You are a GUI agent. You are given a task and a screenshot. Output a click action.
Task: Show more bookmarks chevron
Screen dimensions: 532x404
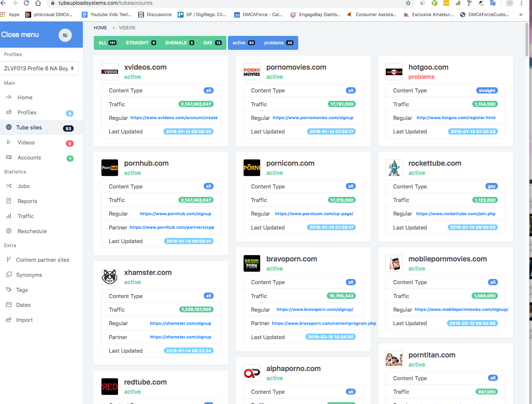521,15
